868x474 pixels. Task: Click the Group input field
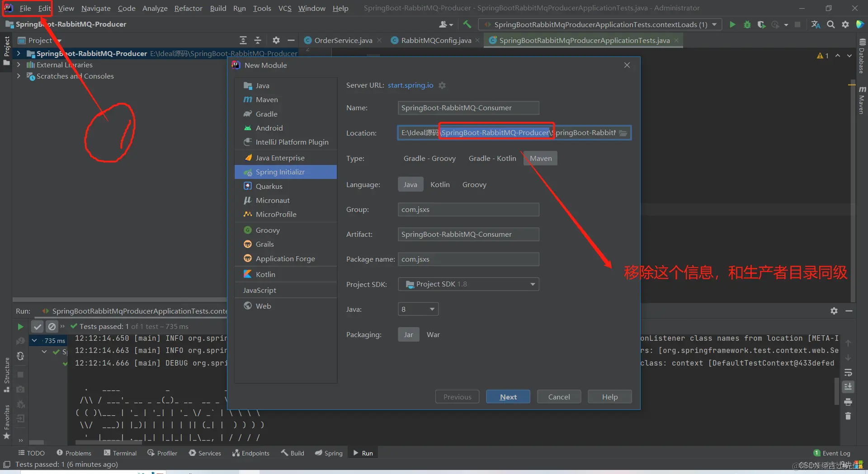pos(468,210)
